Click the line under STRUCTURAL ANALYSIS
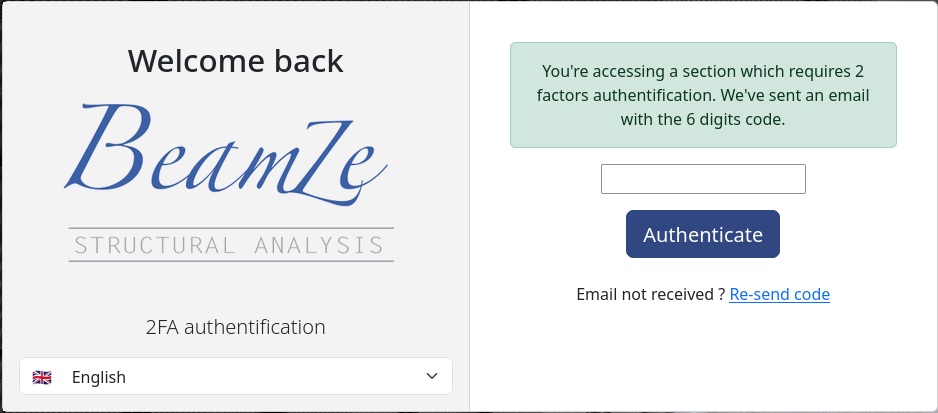 [231, 261]
